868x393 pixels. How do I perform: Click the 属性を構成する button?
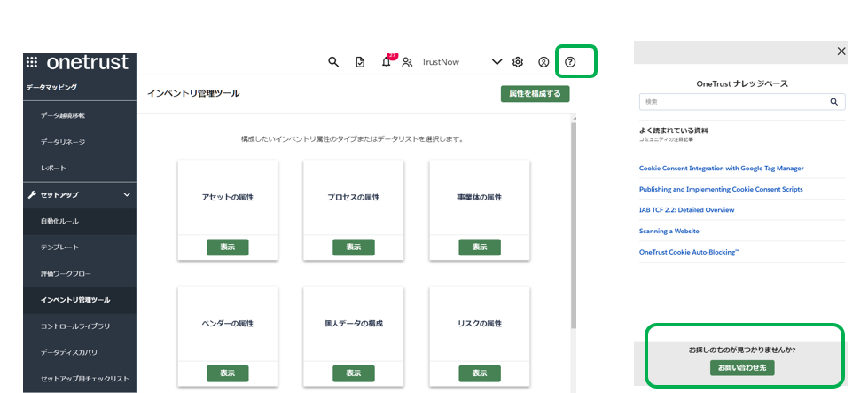click(x=535, y=94)
